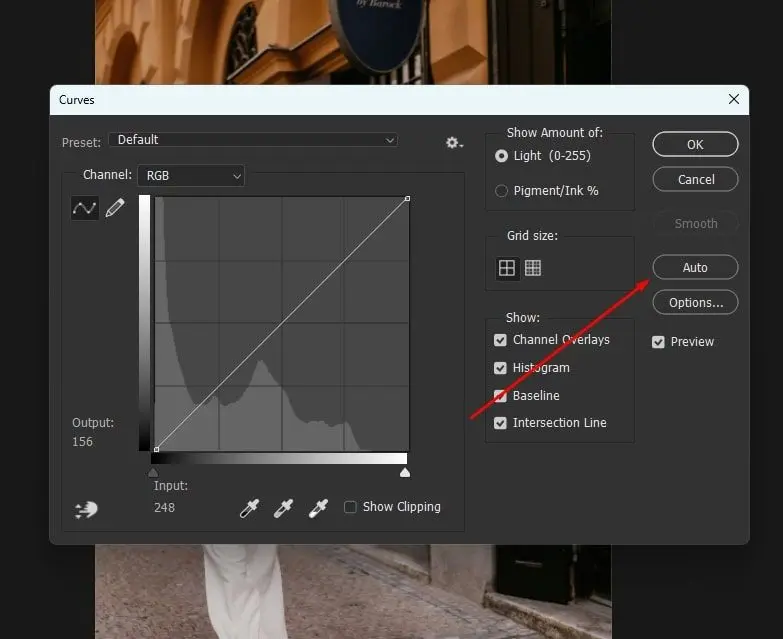783x639 pixels.
Task: Close the Curves dialog
Action: coord(734,99)
